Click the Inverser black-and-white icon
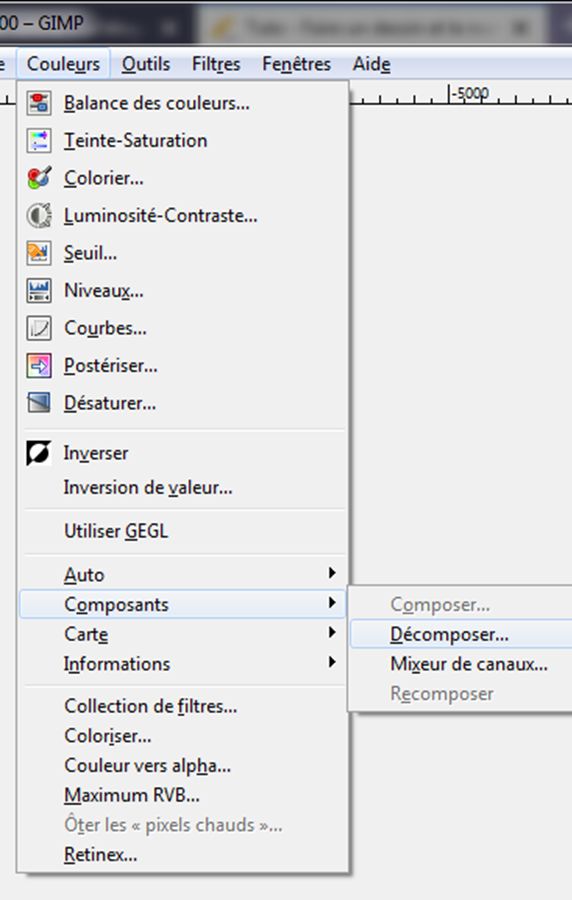 [x=38, y=453]
